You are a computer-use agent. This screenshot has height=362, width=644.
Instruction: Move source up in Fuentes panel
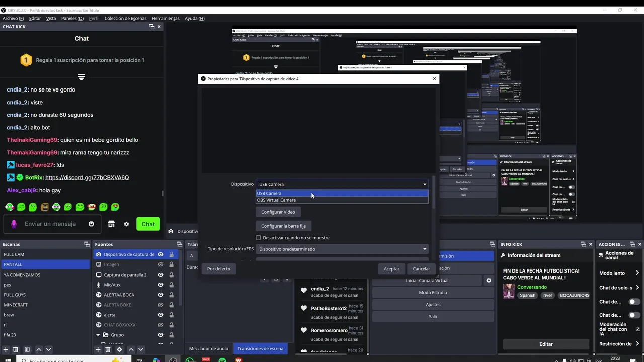pyautogui.click(x=131, y=349)
